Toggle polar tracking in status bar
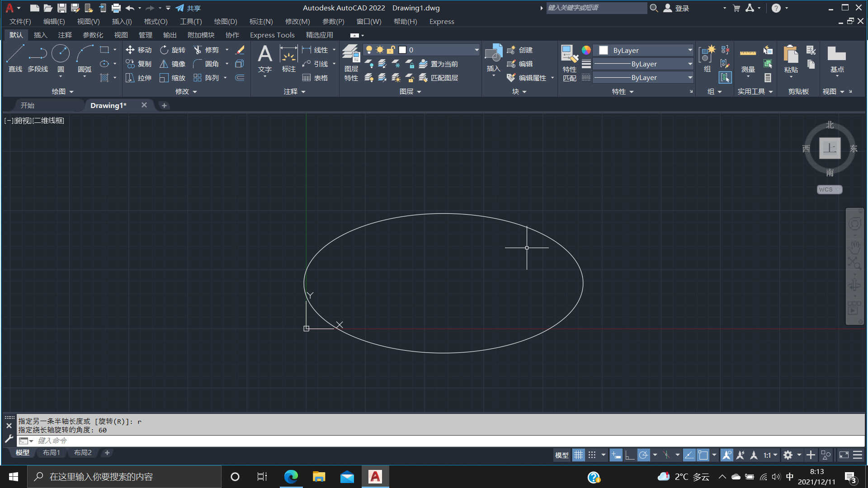The image size is (868, 488). (x=643, y=455)
